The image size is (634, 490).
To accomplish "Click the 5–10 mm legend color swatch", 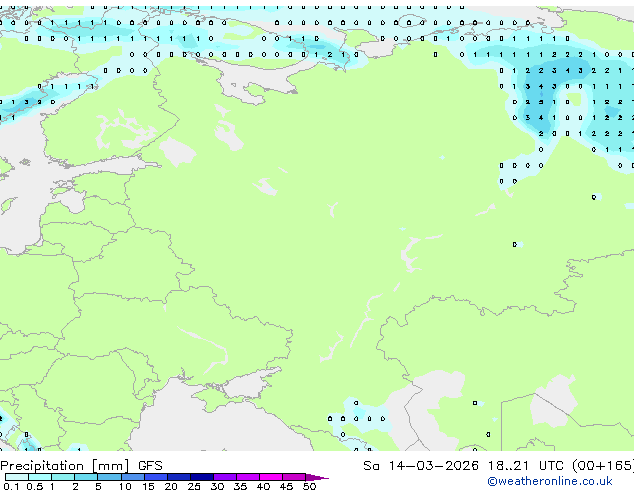I will [109, 477].
